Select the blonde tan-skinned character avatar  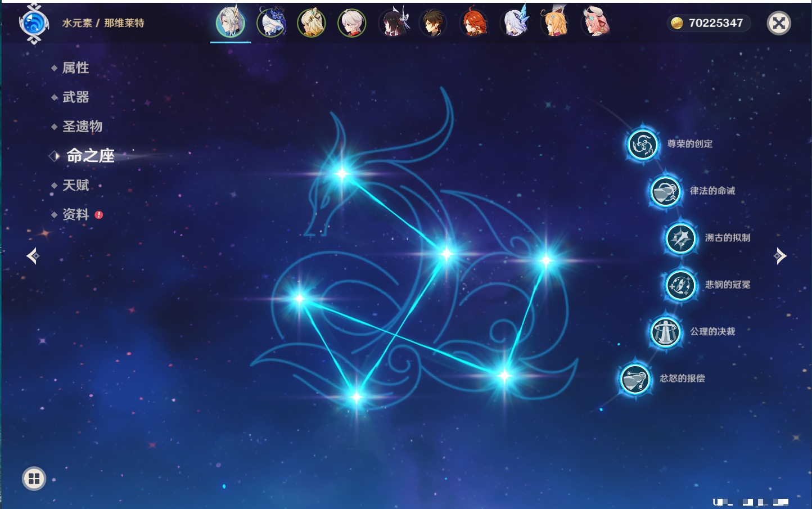(312, 22)
